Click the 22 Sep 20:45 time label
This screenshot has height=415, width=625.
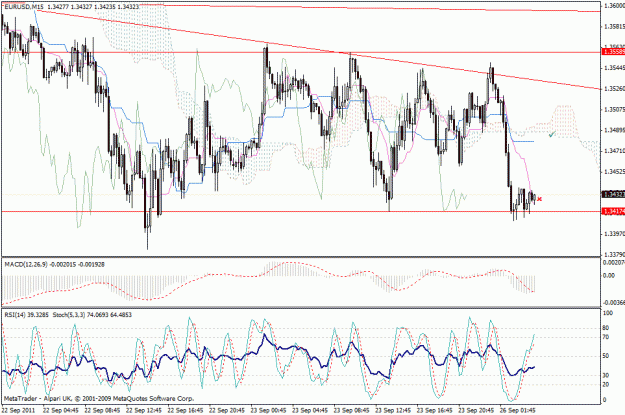coord(227,410)
